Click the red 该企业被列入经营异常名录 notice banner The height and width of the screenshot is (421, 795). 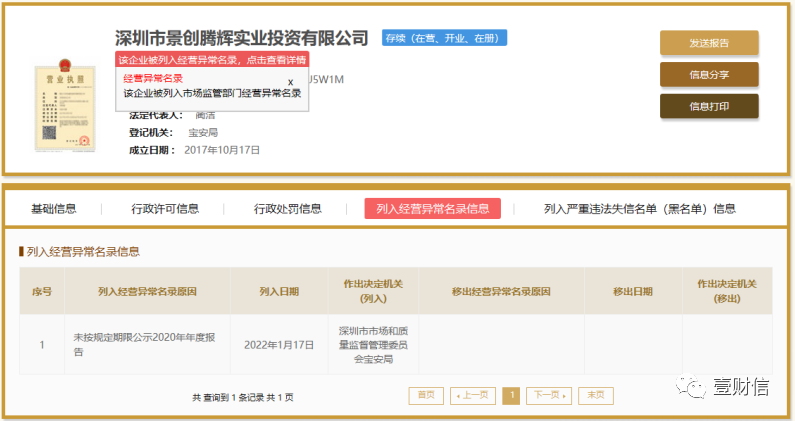point(212,60)
